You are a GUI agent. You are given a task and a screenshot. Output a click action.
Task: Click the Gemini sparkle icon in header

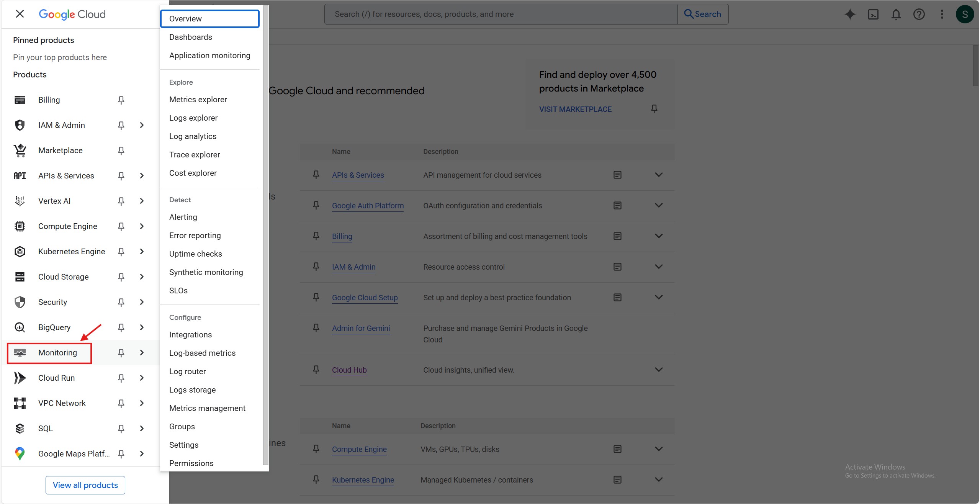coord(850,14)
